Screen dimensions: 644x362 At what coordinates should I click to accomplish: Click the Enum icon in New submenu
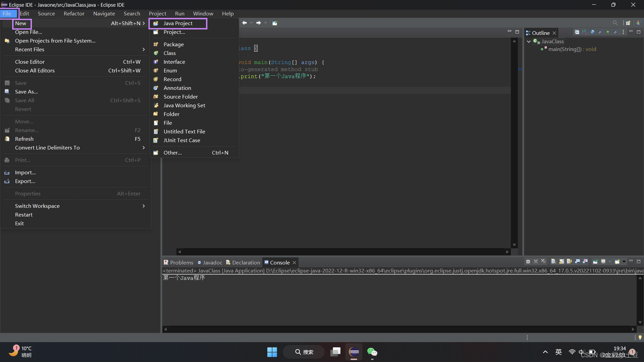(x=156, y=70)
